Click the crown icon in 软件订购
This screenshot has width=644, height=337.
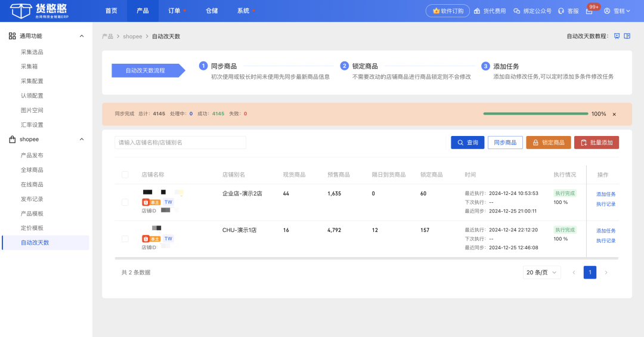point(436,11)
